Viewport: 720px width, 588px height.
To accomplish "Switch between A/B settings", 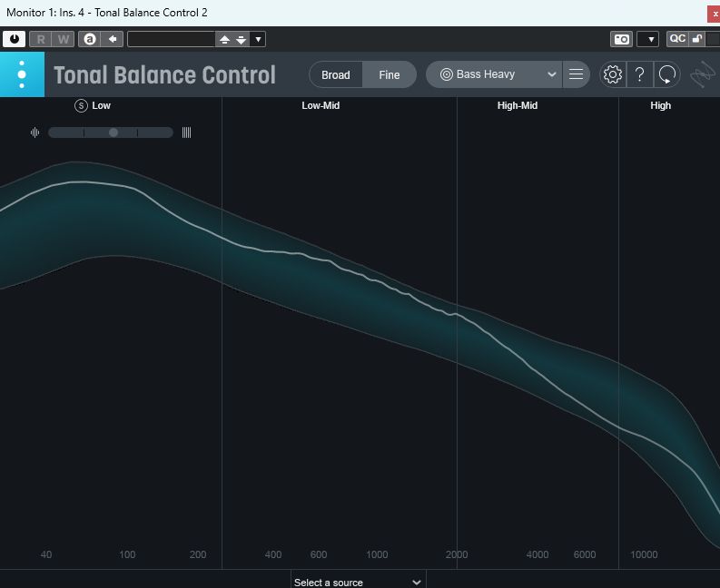I will tap(90, 39).
